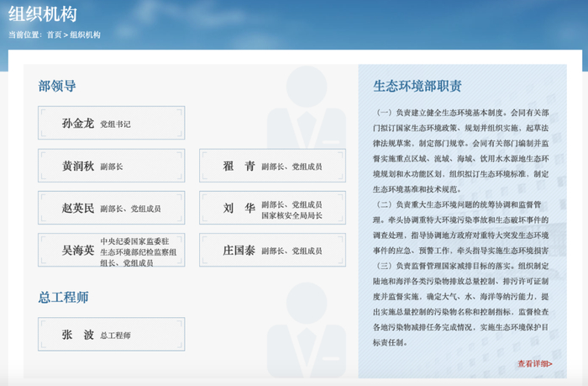
Task: Open the 首页 breadcrumb link
Action: tap(54, 35)
